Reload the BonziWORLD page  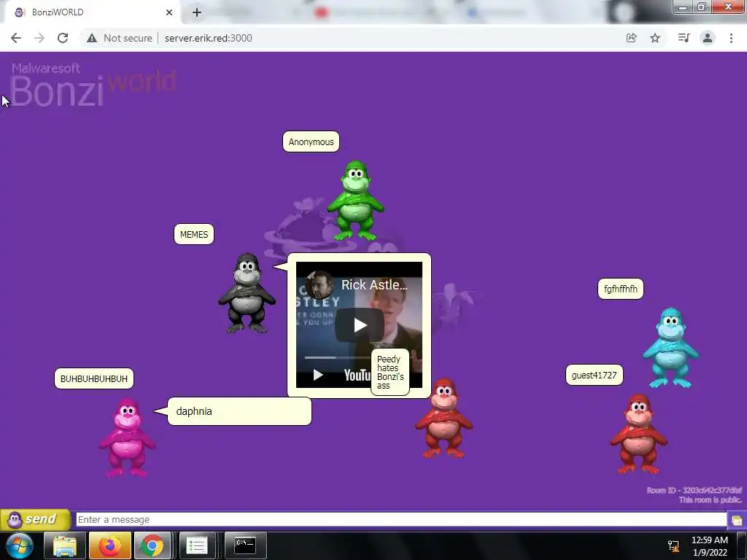pyautogui.click(x=63, y=38)
